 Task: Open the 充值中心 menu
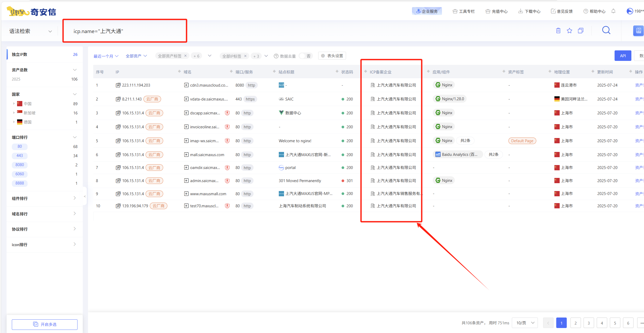[497, 11]
